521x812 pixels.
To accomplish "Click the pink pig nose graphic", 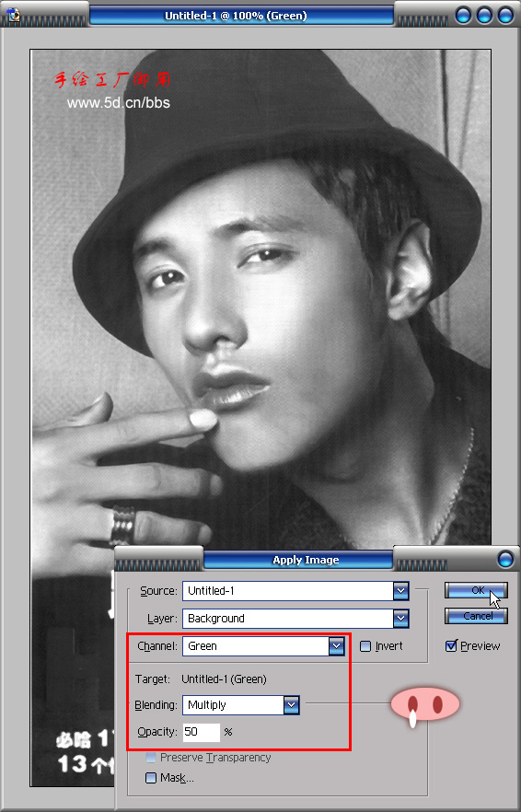I will [x=424, y=705].
